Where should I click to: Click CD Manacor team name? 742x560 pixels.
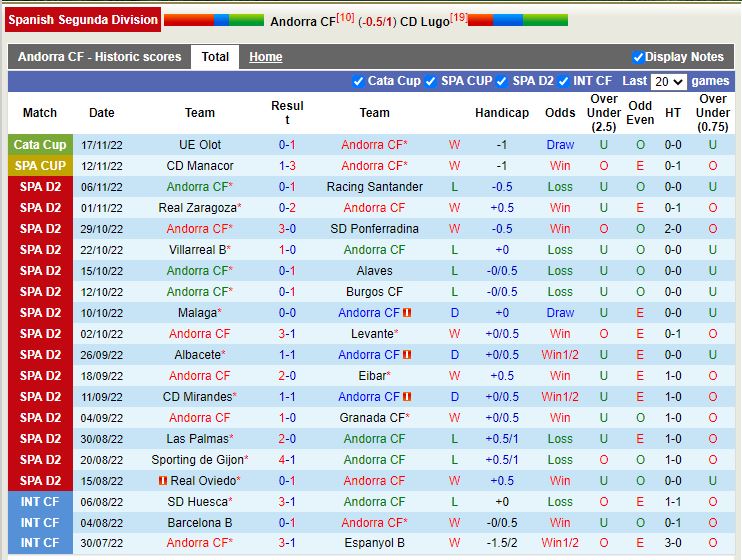pos(200,166)
